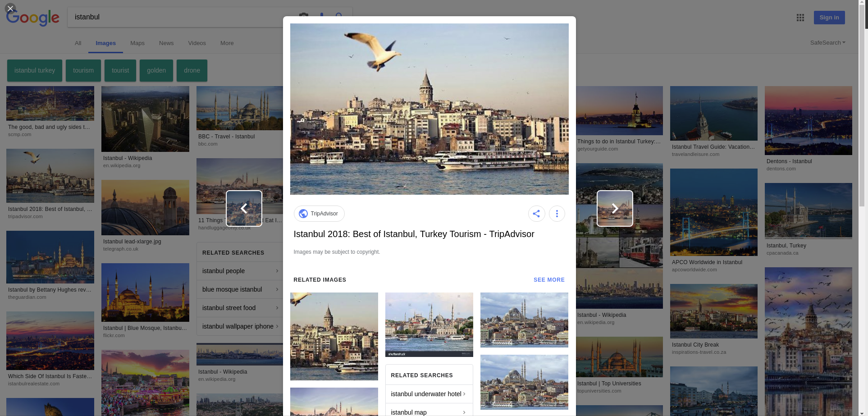The height and width of the screenshot is (416, 868).
Task: Visit TripAdvisor source chip
Action: click(x=319, y=214)
